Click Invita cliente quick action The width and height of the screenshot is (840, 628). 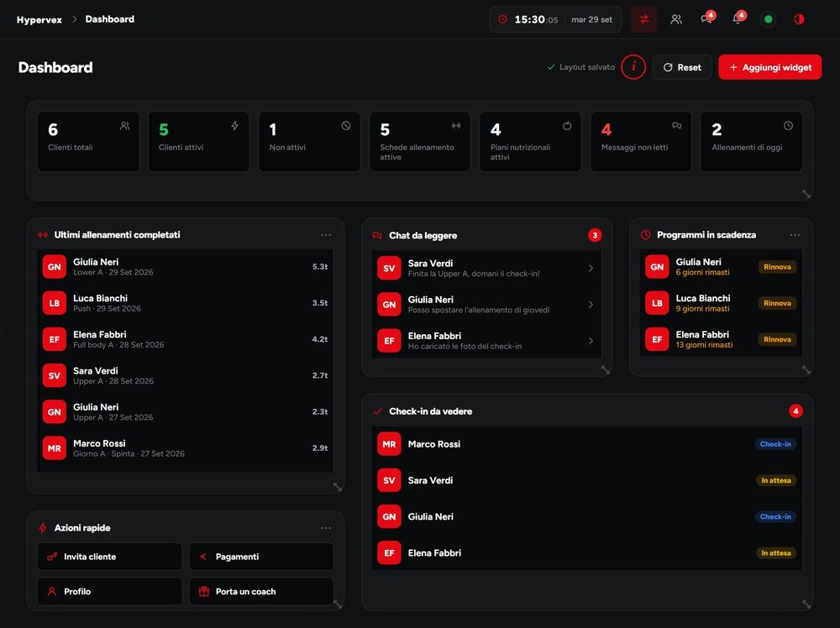pos(110,557)
